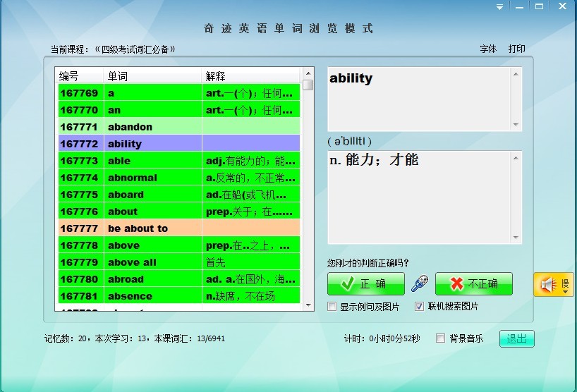This screenshot has height=392, width=577.
Task: Click the green checkmark 正确 button
Action: tap(365, 283)
